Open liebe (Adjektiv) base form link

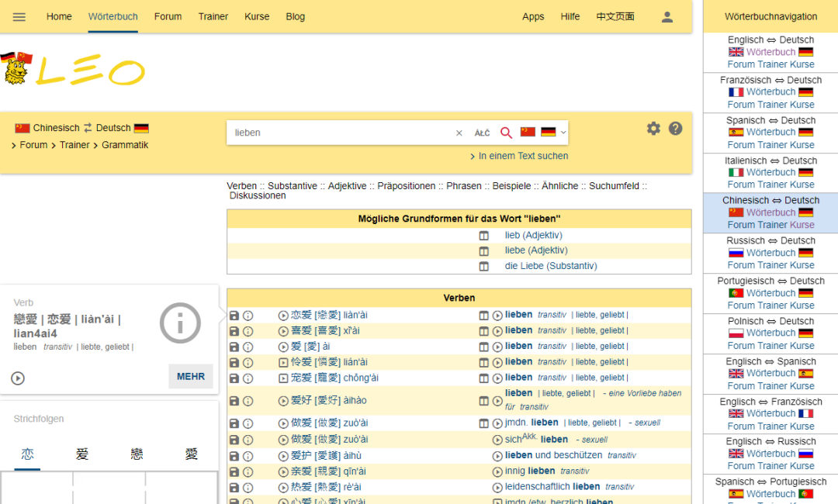click(x=536, y=250)
